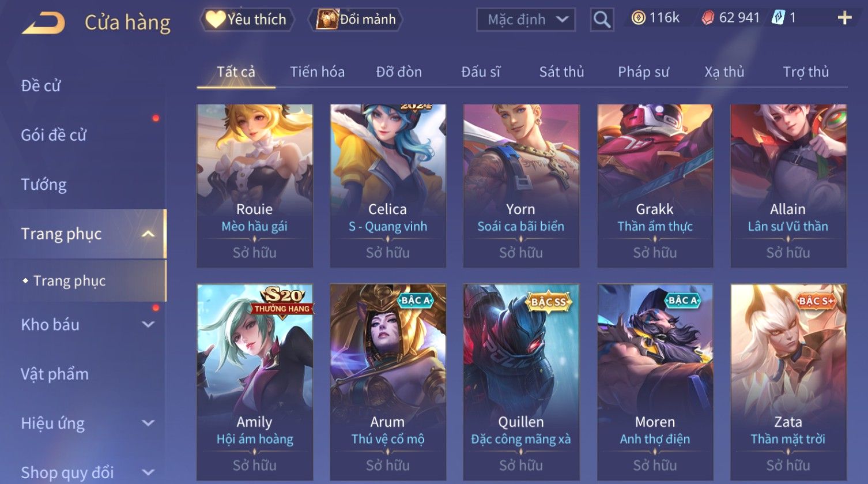The width and height of the screenshot is (868, 484).
Task: Select Zata Thần mặt trời skin card
Action: (x=788, y=382)
